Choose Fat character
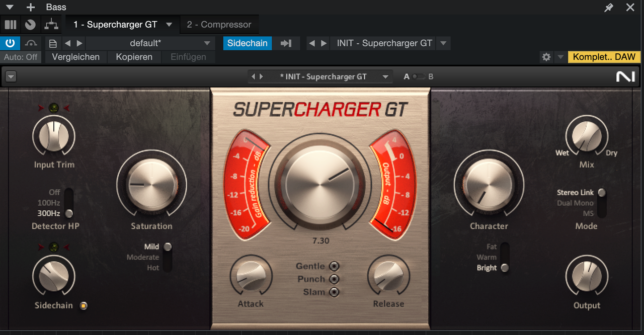The image size is (644, 335). (x=492, y=246)
